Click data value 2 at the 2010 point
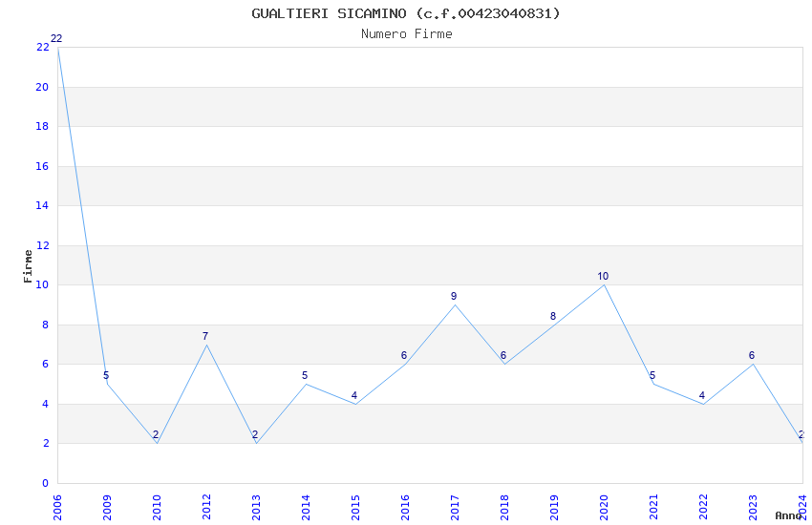Viewport: 812px width, 525px height. 156,434
